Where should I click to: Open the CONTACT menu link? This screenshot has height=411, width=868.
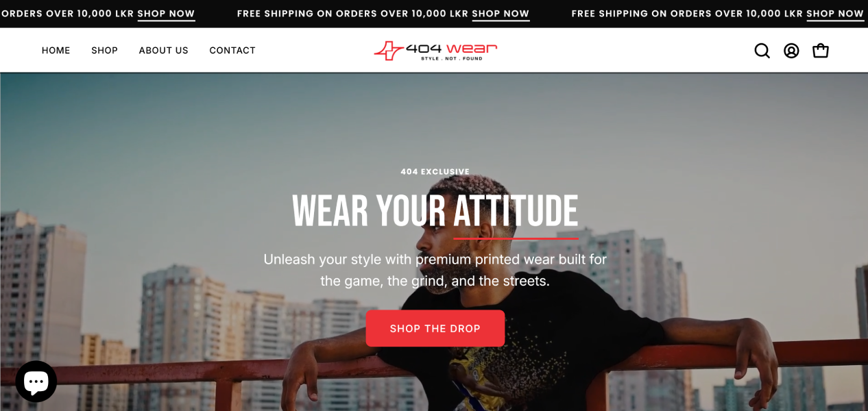click(232, 51)
